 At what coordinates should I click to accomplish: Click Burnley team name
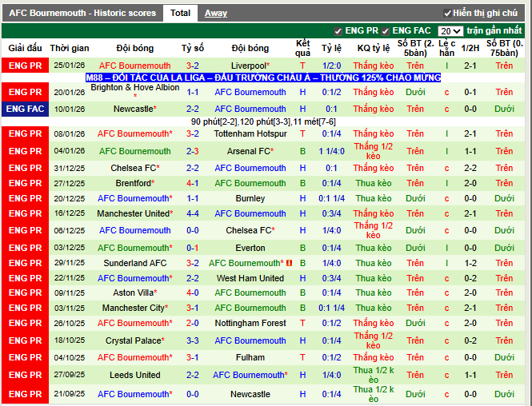pyautogui.click(x=250, y=198)
